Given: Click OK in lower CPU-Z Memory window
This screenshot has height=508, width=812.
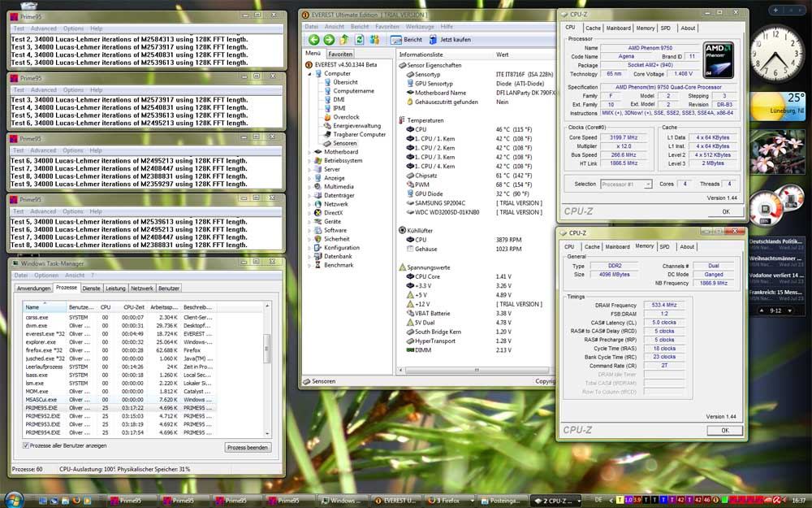Looking at the screenshot, I should coord(725,430).
